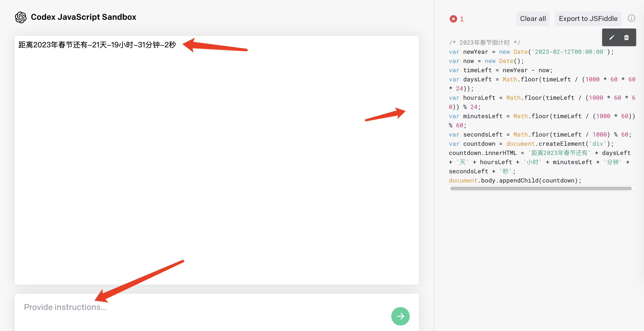Click the line var now = new Date()
Viewport: 644px width, 331px height.
point(486,61)
